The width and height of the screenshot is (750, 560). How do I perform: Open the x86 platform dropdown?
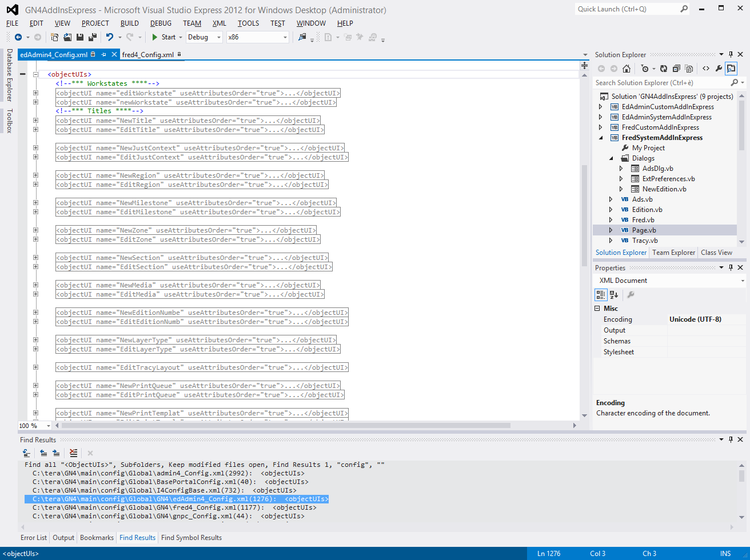(285, 37)
